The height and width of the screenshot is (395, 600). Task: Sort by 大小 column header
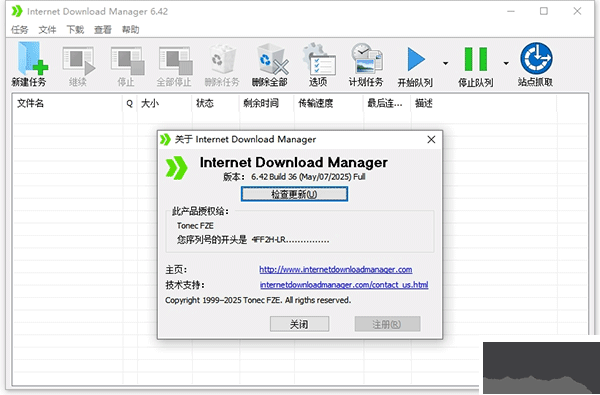[165, 103]
